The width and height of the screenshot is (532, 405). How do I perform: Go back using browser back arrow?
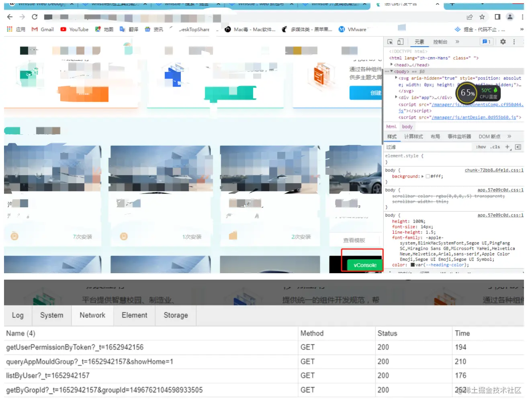[x=10, y=17]
